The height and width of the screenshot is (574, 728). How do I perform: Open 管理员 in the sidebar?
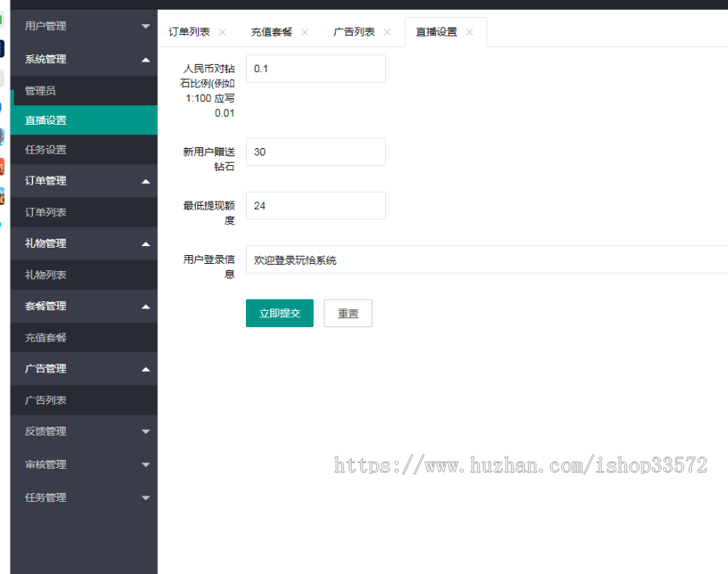pyautogui.click(x=84, y=91)
